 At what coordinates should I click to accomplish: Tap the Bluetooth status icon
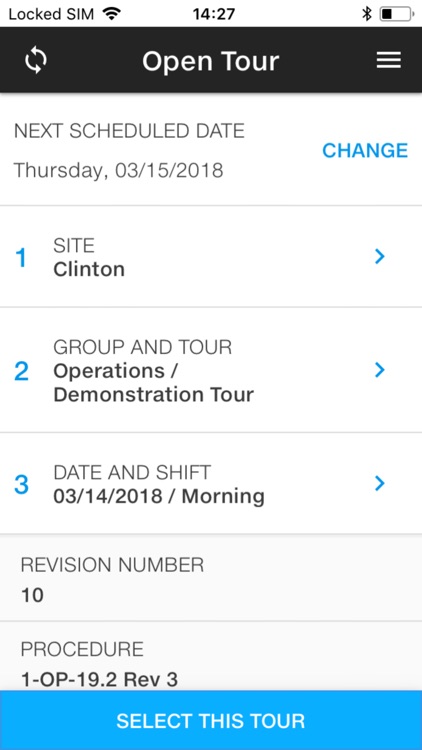366,14
